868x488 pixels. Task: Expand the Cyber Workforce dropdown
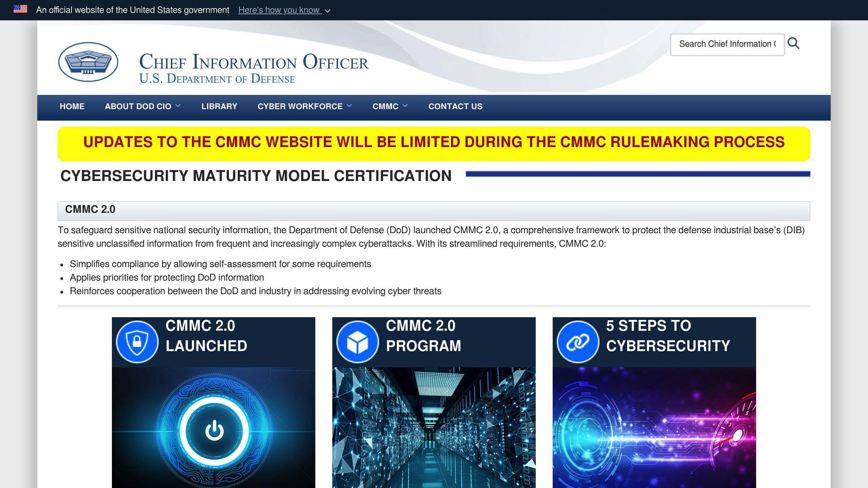pos(304,106)
